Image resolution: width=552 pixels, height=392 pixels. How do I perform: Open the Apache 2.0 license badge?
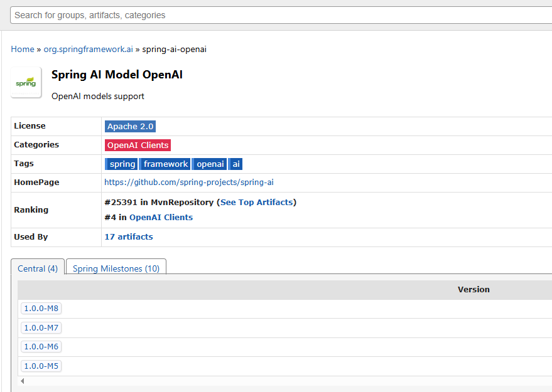pos(130,126)
